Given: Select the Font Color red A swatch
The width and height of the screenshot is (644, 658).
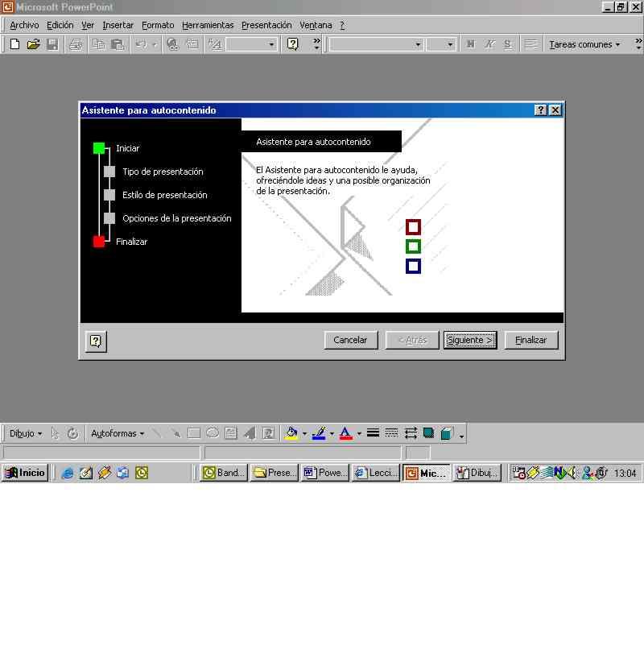Looking at the screenshot, I should [x=345, y=433].
